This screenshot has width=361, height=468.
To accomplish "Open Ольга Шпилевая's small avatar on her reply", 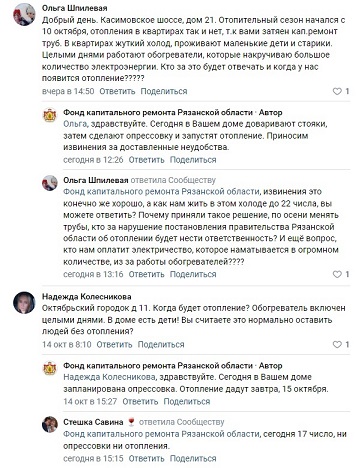I will tap(50, 183).
